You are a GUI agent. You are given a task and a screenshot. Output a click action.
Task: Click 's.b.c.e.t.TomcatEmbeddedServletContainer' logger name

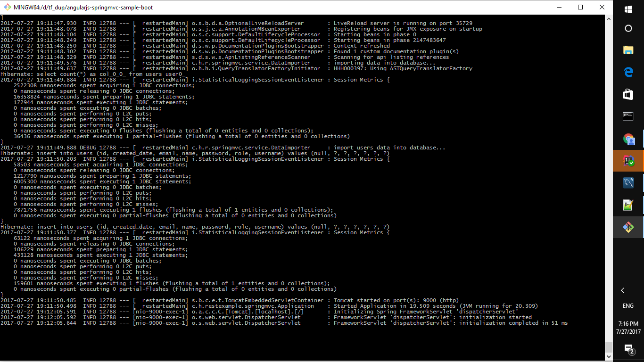(x=258, y=300)
